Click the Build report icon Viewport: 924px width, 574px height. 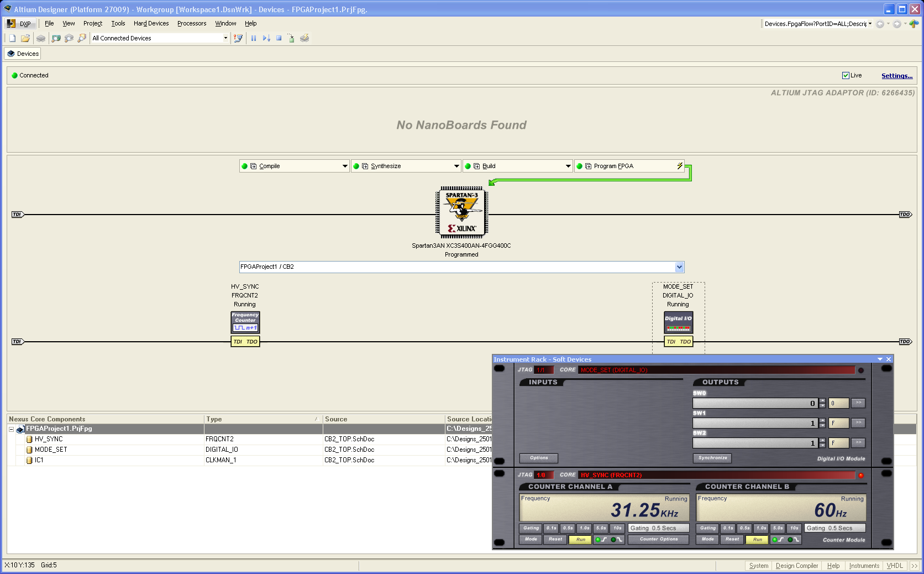click(477, 166)
